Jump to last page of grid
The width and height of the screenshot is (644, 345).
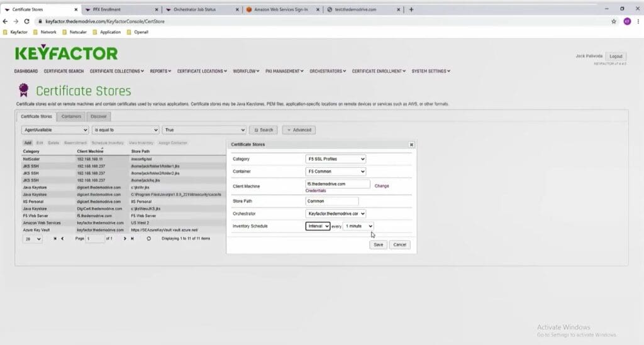pyautogui.click(x=132, y=238)
